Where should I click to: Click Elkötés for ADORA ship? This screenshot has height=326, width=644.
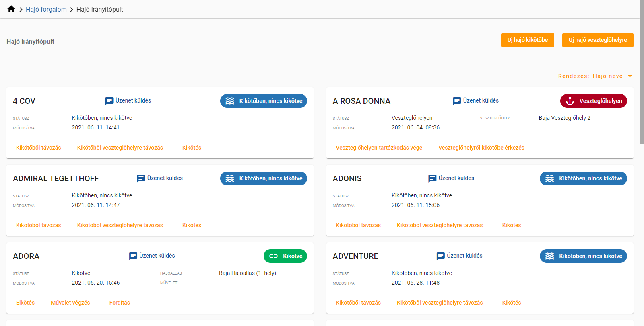point(25,303)
